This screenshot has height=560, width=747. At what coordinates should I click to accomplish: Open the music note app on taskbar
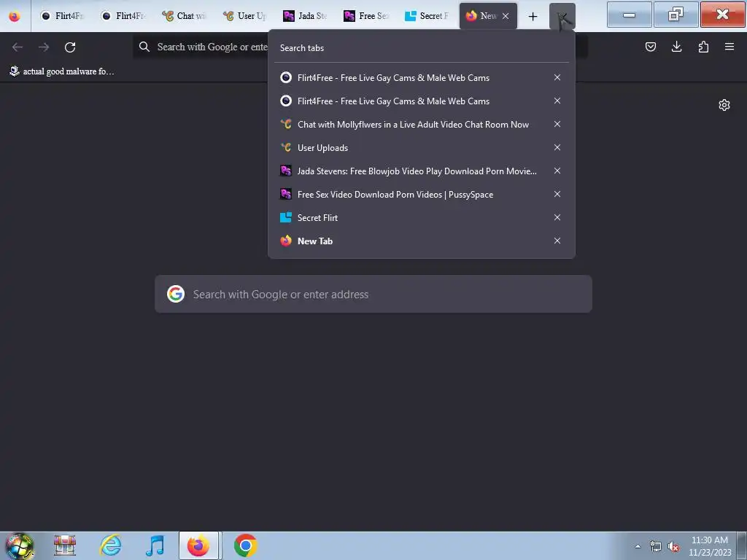[x=155, y=545]
